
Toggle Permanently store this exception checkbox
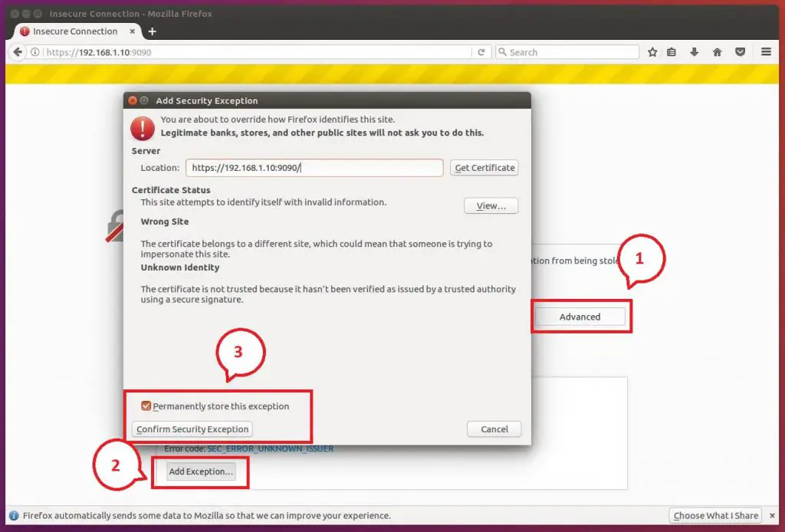[x=146, y=406]
